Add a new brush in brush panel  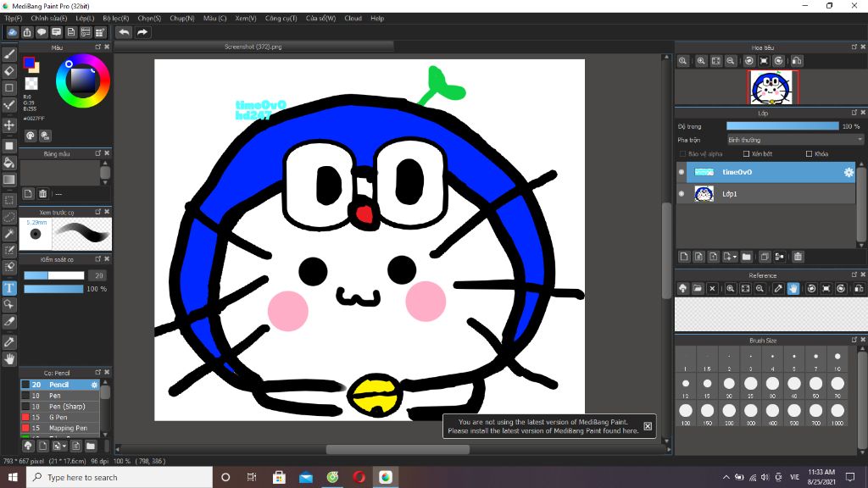coord(42,446)
